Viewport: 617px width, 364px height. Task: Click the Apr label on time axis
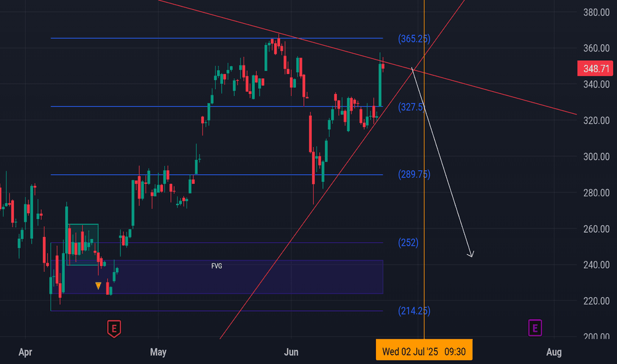(25, 352)
